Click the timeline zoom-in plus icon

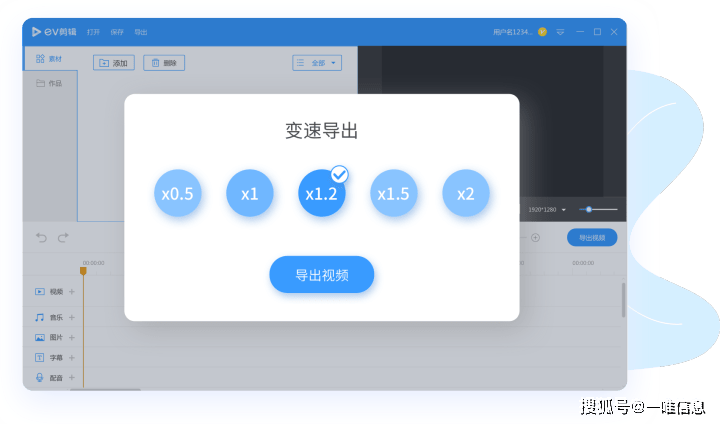point(535,237)
